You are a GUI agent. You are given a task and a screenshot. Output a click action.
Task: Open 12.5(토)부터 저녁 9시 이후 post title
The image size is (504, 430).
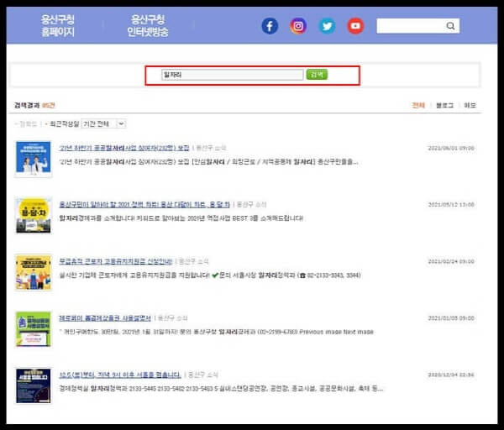(120, 375)
